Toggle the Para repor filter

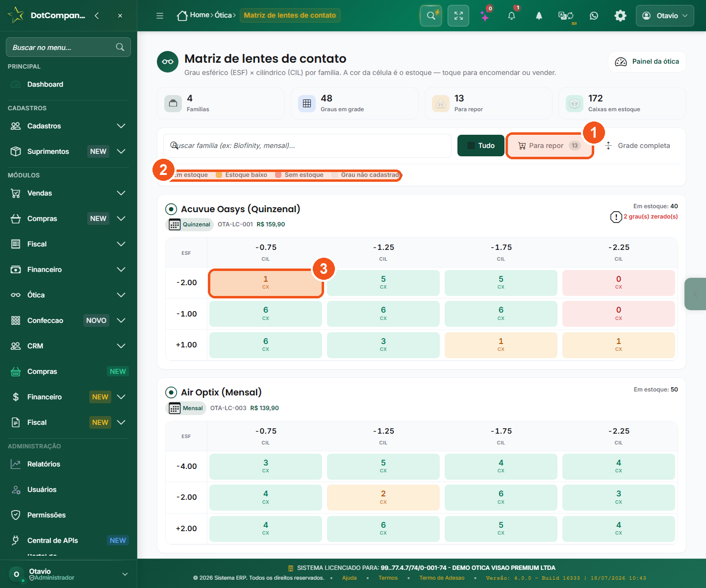(x=549, y=146)
